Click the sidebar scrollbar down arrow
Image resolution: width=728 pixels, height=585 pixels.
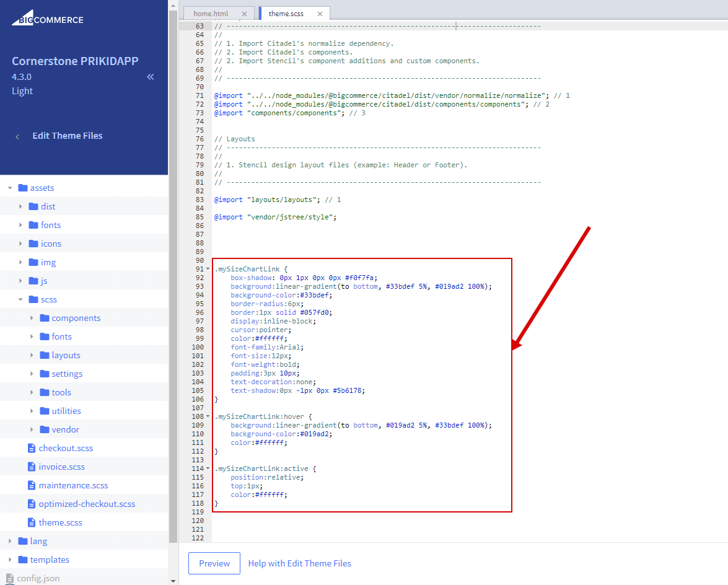click(173, 581)
